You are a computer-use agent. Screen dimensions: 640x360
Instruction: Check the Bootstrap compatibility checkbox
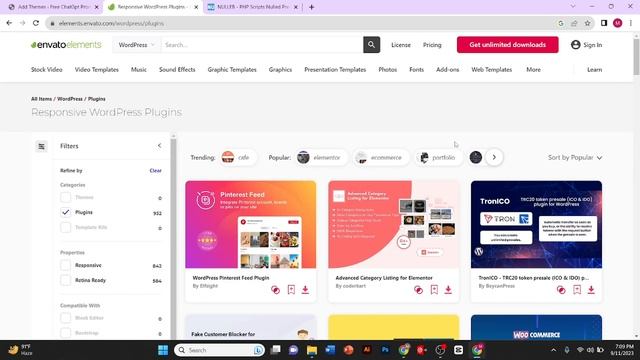click(65, 333)
